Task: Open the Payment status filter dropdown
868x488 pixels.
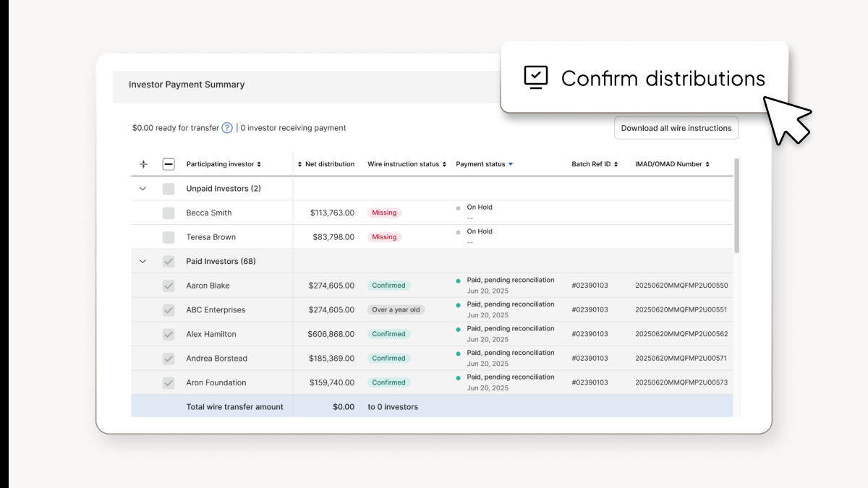Action: [x=512, y=164]
